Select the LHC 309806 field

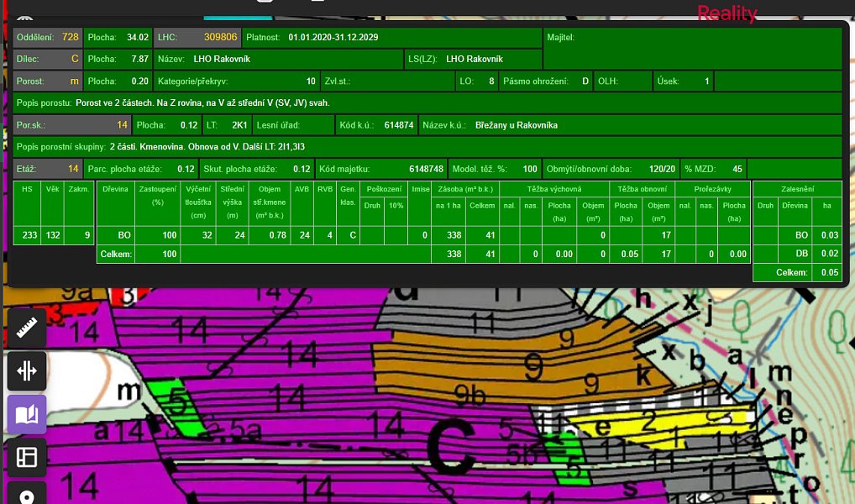[x=197, y=37]
